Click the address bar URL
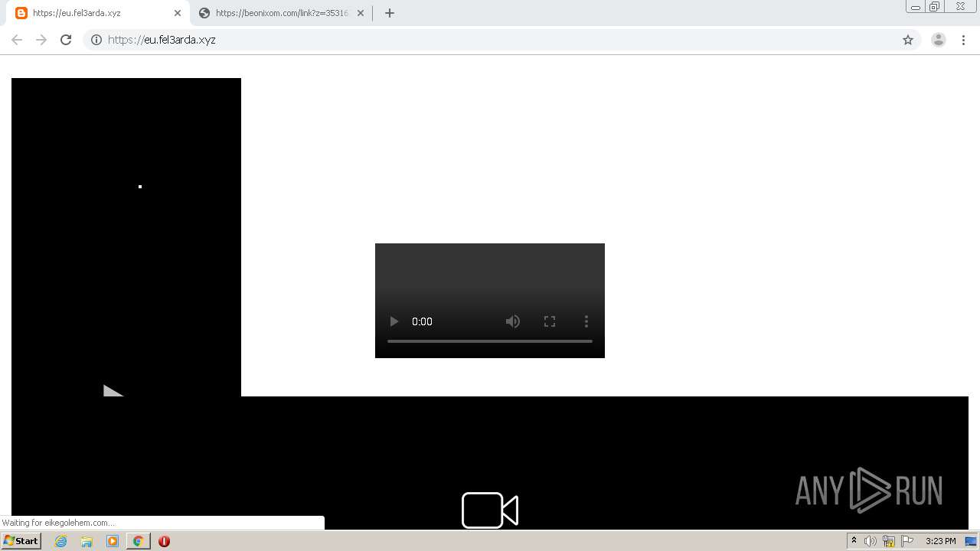Viewport: 980px width, 551px height. [x=162, y=40]
